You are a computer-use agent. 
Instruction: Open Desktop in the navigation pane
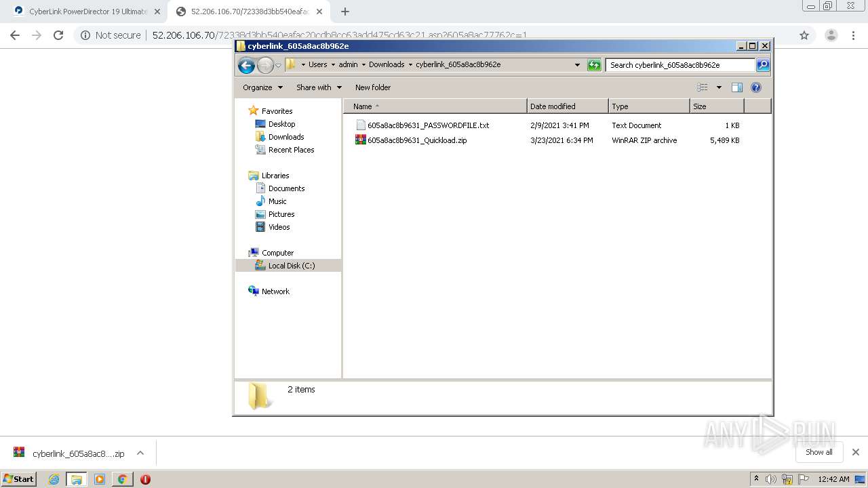click(281, 124)
